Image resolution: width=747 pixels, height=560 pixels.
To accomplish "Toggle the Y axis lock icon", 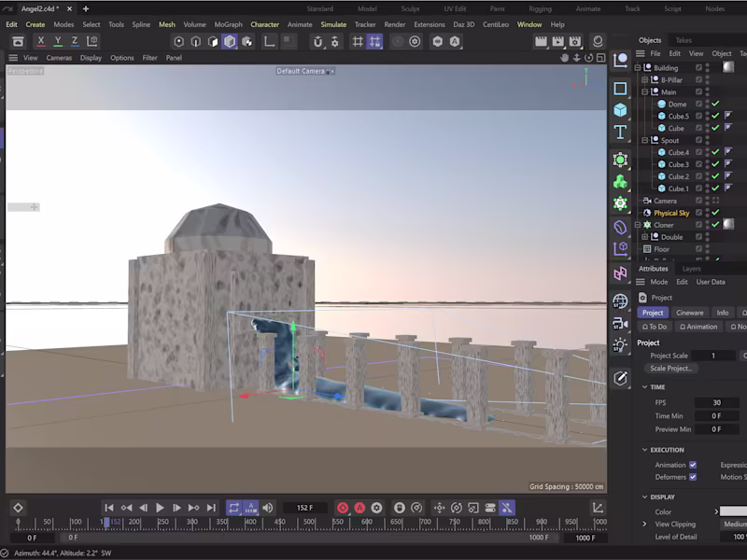I will [x=58, y=41].
